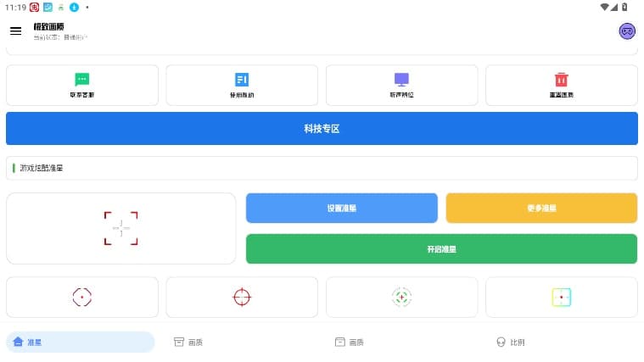Tap the purple gamepad avatar icon
Screen dimensions: 644x362
pyautogui.click(x=627, y=31)
